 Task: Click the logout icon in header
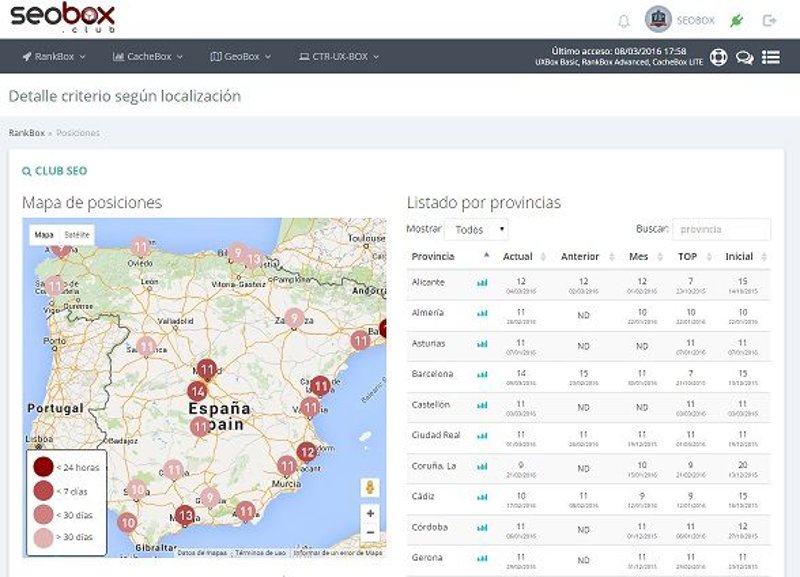pos(769,20)
